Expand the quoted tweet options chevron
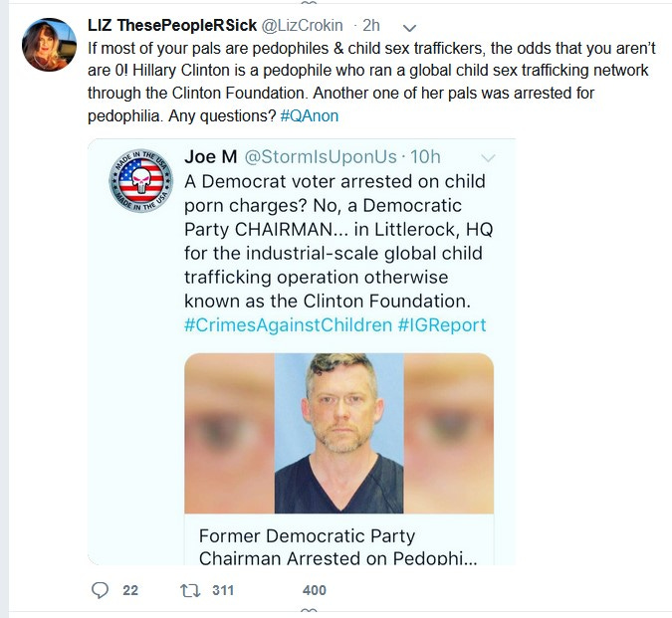This screenshot has height=618, width=672. pos(488,158)
